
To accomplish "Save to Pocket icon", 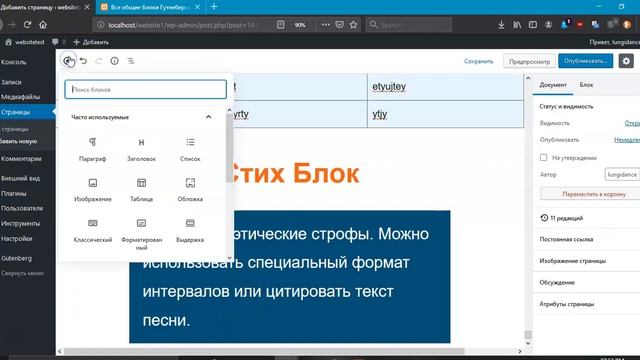I will (x=339, y=25).
